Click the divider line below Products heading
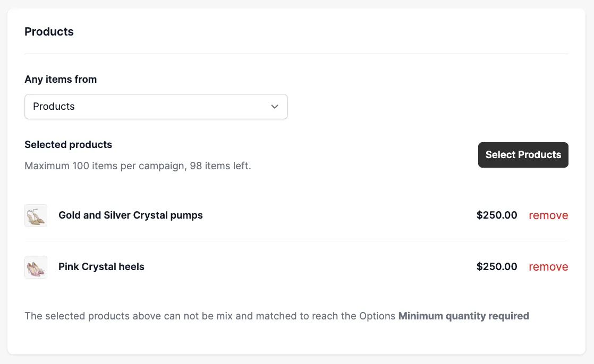Screen dimensions: 594x364 click(x=296, y=54)
